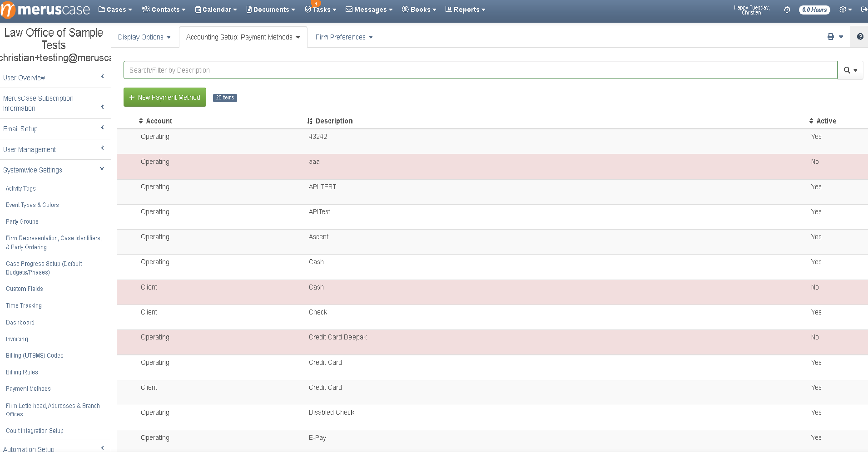Screen dimensions: 868x452
Task: Click the printer icon
Action: tap(831, 37)
